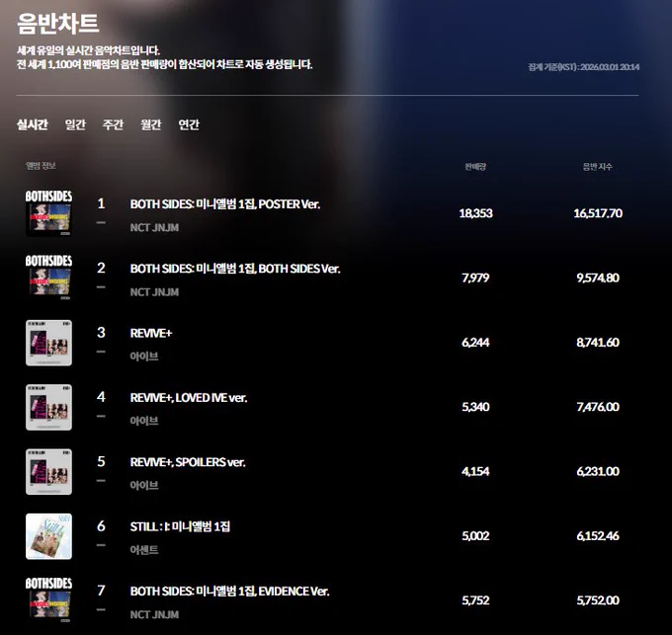The height and width of the screenshot is (635, 672).
Task: Open the REVIVE+ album cover at rank 3
Action: pos(48,343)
